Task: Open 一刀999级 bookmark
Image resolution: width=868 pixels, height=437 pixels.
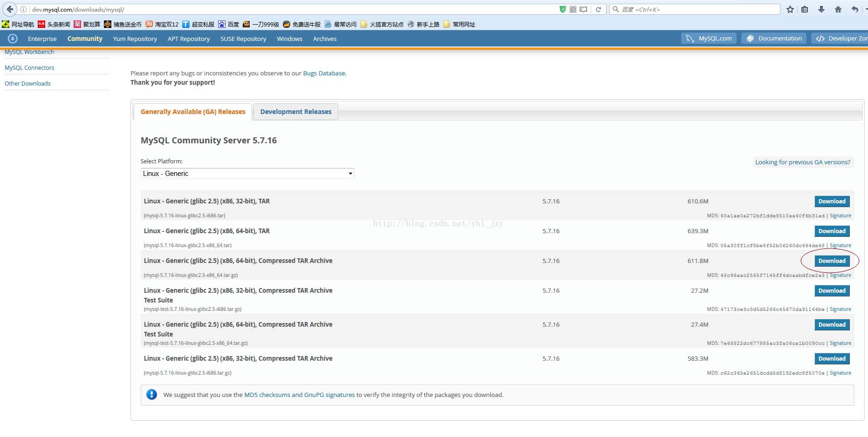Action: coord(261,24)
